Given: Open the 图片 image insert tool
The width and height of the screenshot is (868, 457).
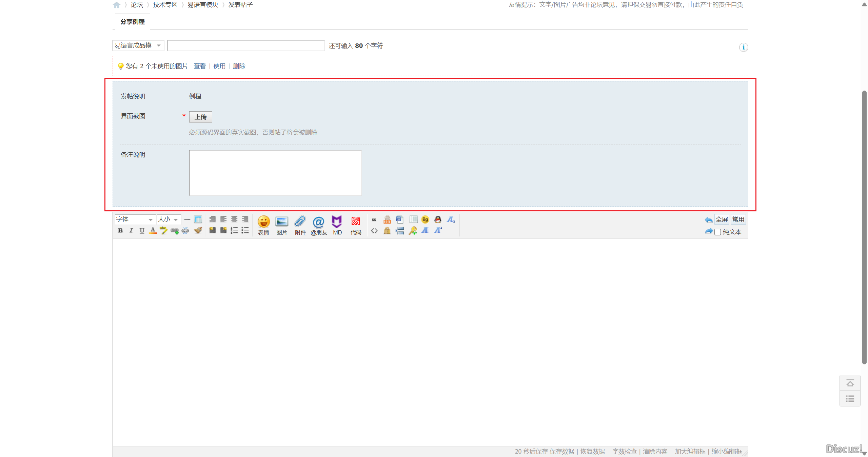Looking at the screenshot, I should tap(281, 225).
